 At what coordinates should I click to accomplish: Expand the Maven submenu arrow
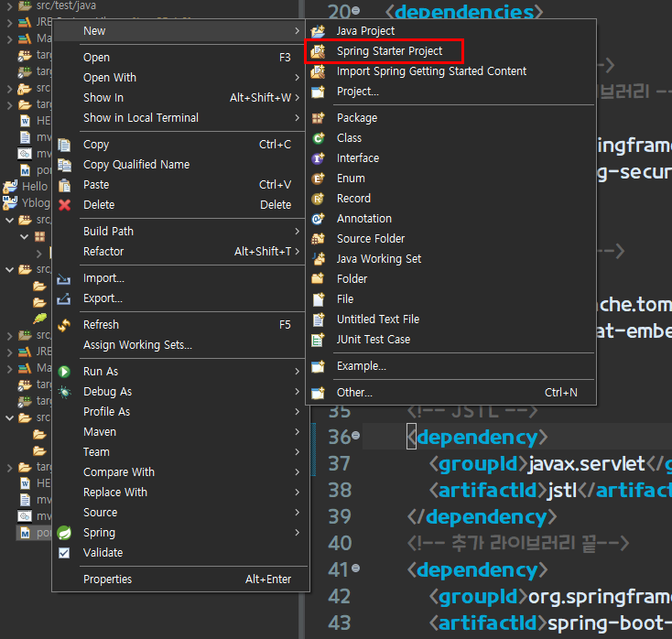tap(297, 432)
